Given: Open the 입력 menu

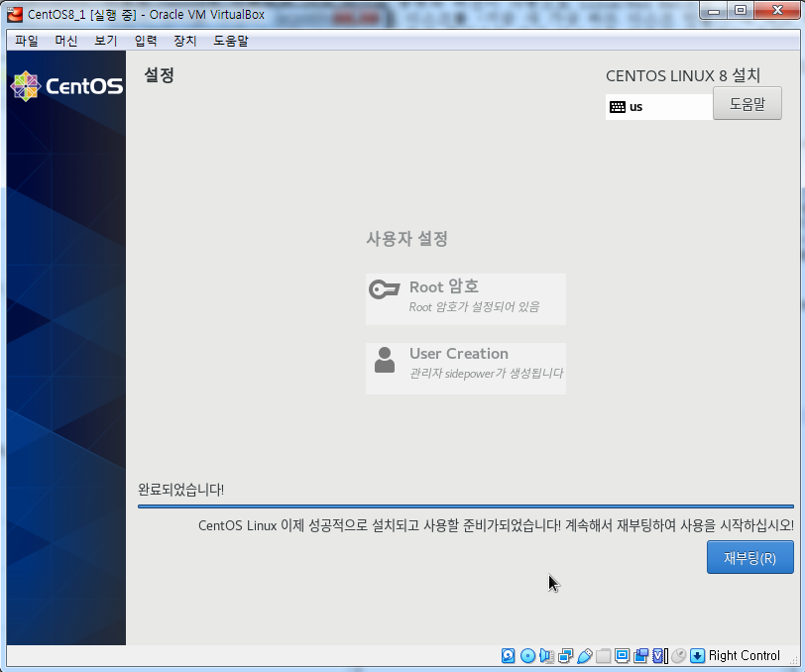Looking at the screenshot, I should coord(146,41).
